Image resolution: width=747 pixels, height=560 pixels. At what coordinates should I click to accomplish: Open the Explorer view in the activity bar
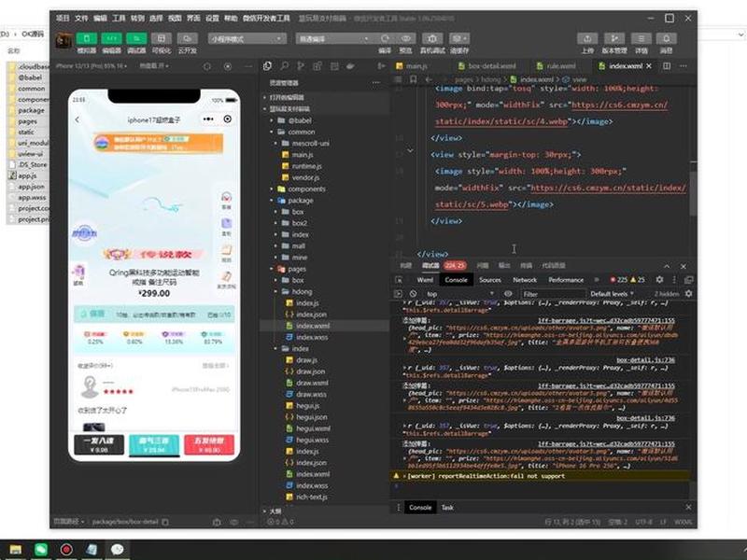tap(267, 66)
